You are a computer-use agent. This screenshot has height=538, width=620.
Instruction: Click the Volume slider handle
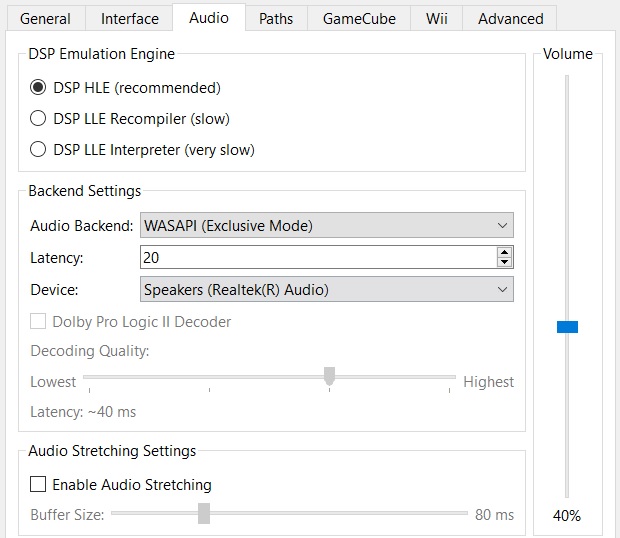(567, 327)
